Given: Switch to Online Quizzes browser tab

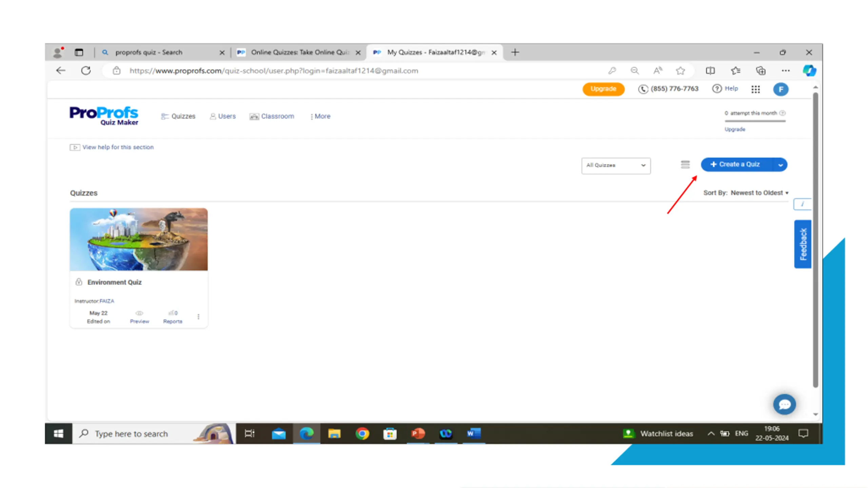Looking at the screenshot, I should click(x=298, y=52).
